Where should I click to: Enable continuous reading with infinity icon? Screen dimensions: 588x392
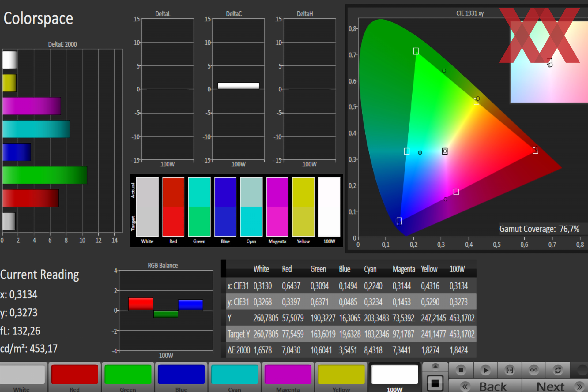(x=534, y=370)
